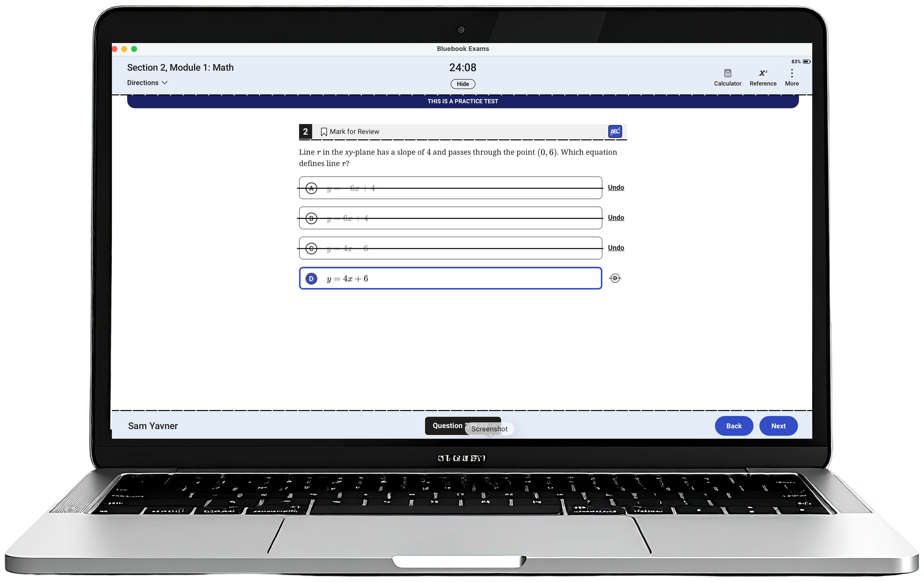Click the 24:08 timer display
This screenshot has width=924, height=582.
click(x=462, y=68)
